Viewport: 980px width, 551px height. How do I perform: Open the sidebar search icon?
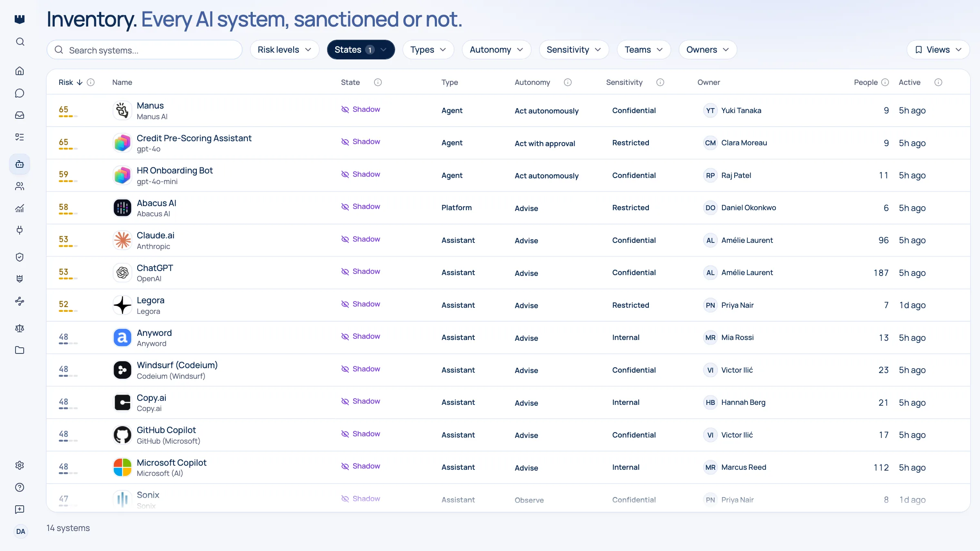coord(20,42)
